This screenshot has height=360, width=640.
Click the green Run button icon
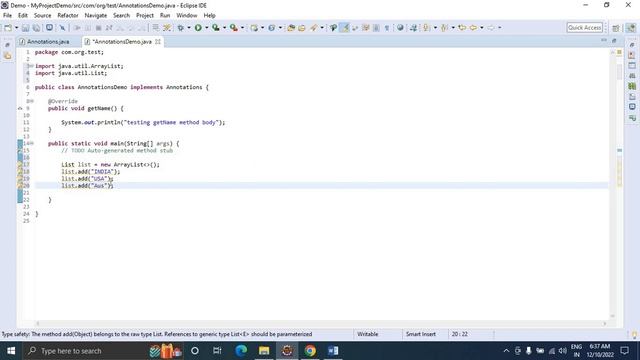coord(198,28)
